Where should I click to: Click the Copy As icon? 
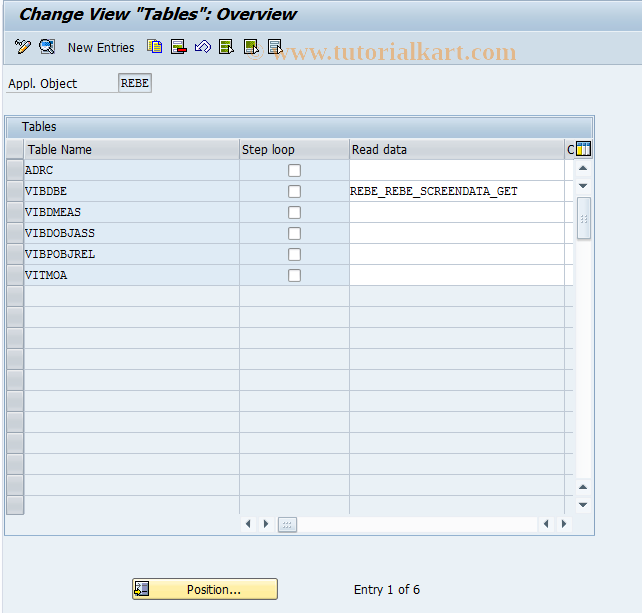click(154, 47)
